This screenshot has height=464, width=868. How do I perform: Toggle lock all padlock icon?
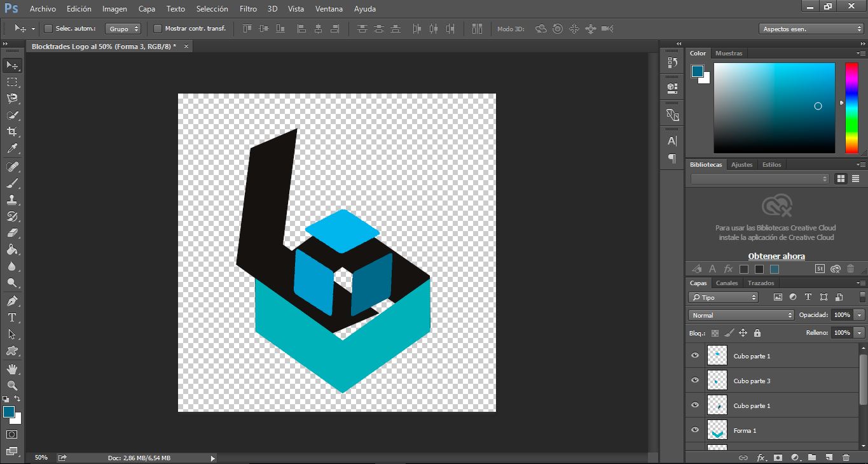click(757, 333)
